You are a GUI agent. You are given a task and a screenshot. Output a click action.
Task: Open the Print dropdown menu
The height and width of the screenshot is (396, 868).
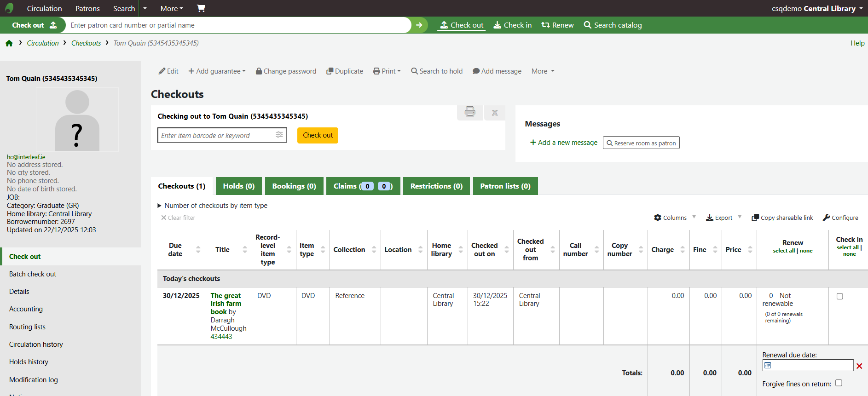pyautogui.click(x=387, y=71)
